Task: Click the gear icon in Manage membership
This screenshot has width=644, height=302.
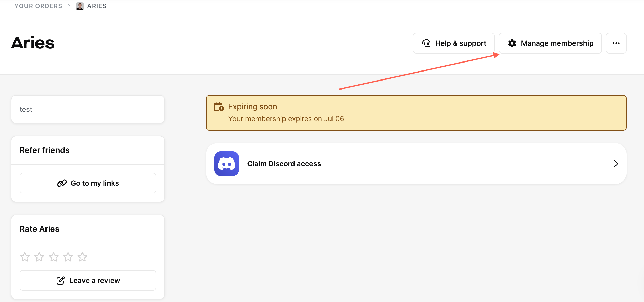Action: point(512,43)
